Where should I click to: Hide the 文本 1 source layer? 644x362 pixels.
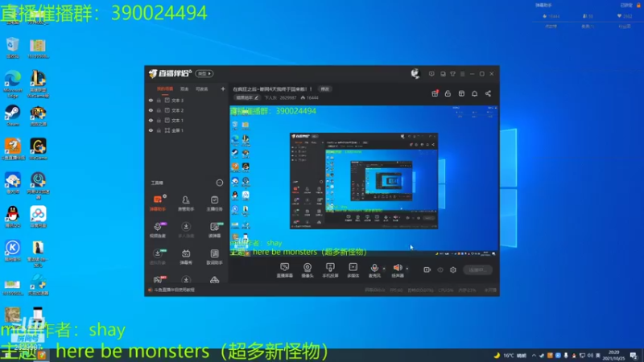point(151,120)
